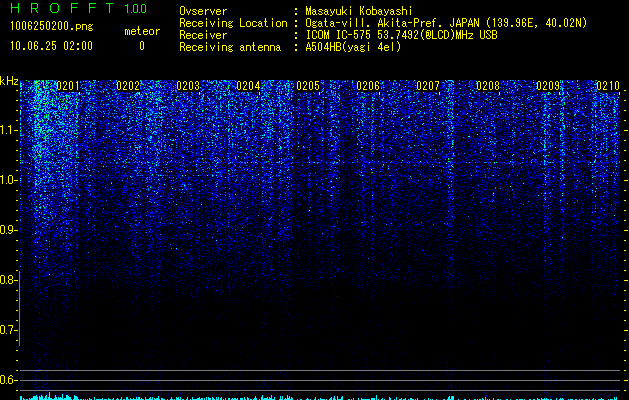Click the version number 1.0.0

[x=136, y=8]
